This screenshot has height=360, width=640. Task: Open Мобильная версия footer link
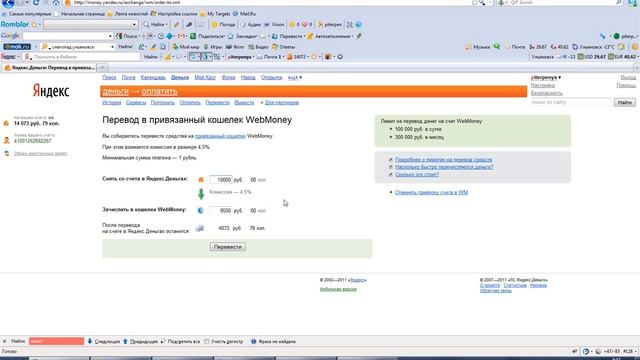point(338,289)
